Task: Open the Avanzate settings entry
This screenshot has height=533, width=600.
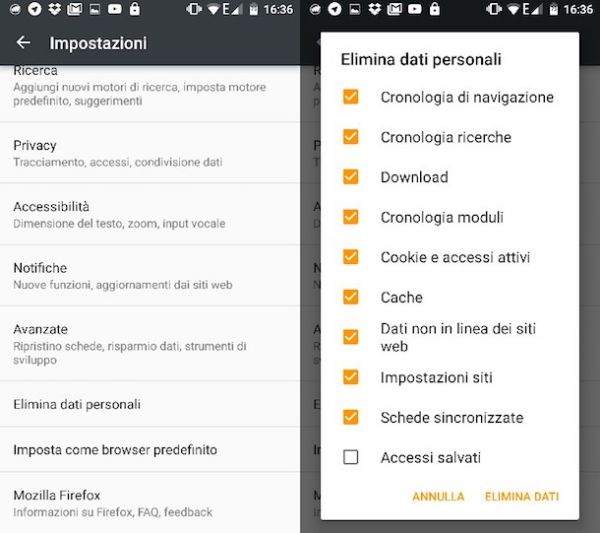Action: pos(150,344)
